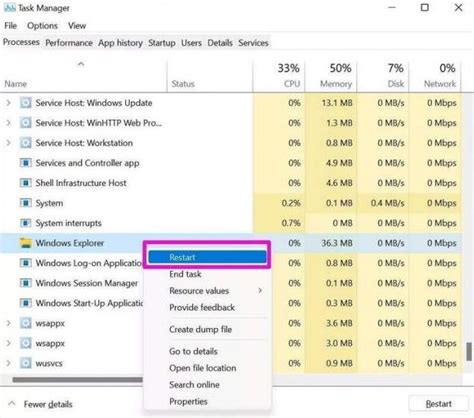Click the Windows Log-on Application icon
This screenshot has height=418, width=474.
26,263
